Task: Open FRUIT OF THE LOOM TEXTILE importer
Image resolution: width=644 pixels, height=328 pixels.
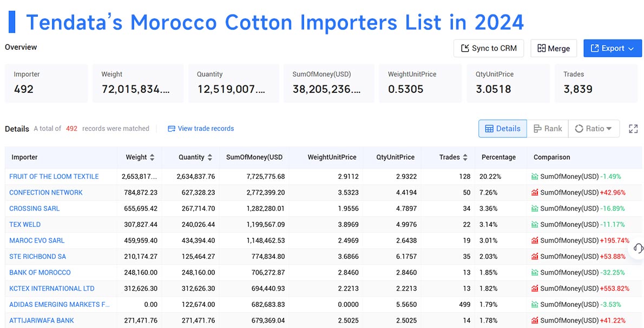Action: click(54, 176)
